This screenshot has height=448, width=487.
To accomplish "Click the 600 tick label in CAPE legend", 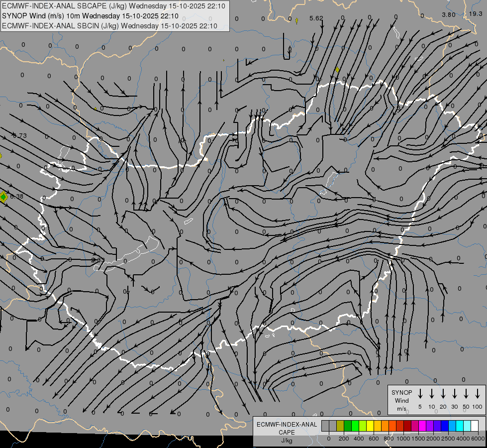I will click(374, 439).
